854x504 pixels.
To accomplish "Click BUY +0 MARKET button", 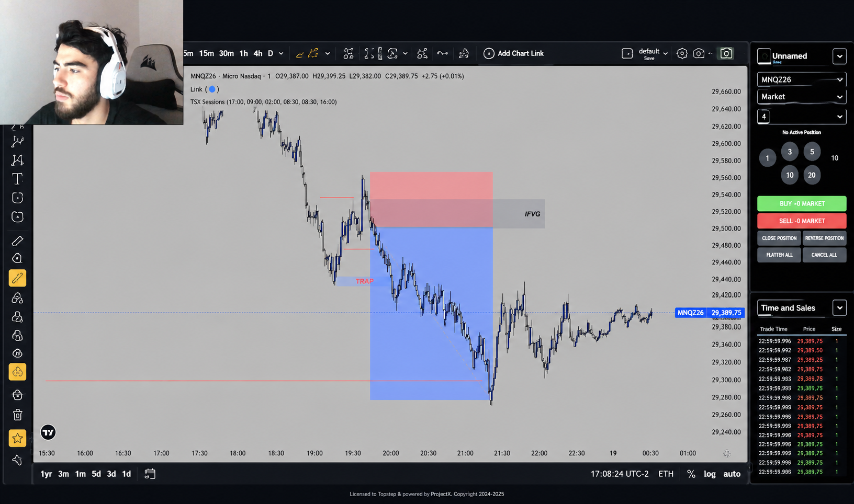I will click(802, 203).
